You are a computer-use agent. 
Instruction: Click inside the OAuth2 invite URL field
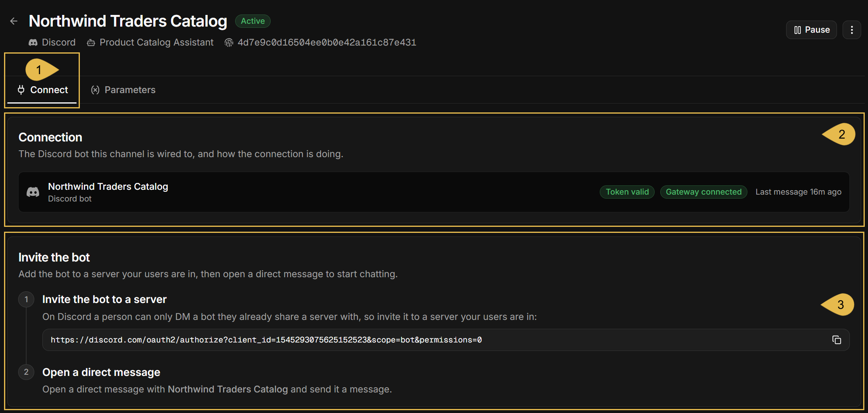point(446,340)
